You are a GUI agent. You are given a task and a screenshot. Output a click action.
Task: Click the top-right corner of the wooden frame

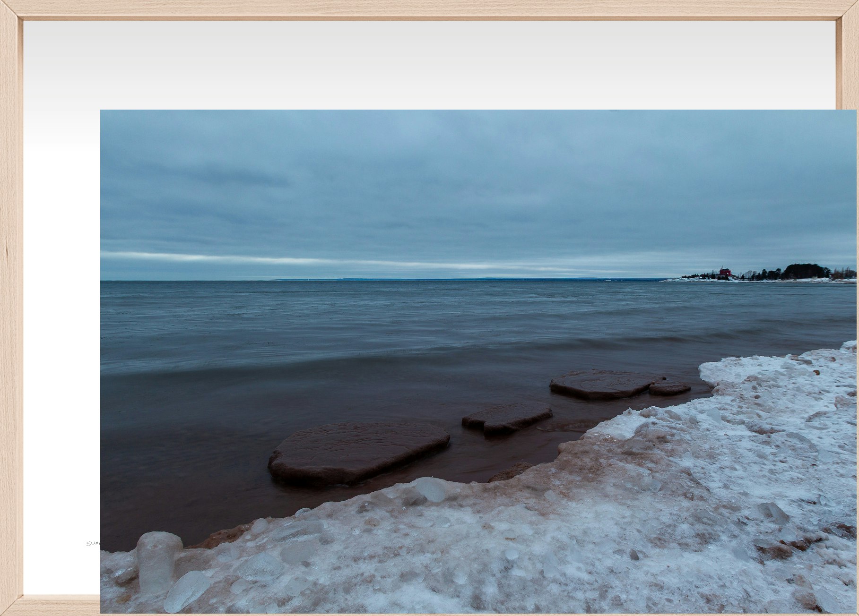tap(849, 9)
